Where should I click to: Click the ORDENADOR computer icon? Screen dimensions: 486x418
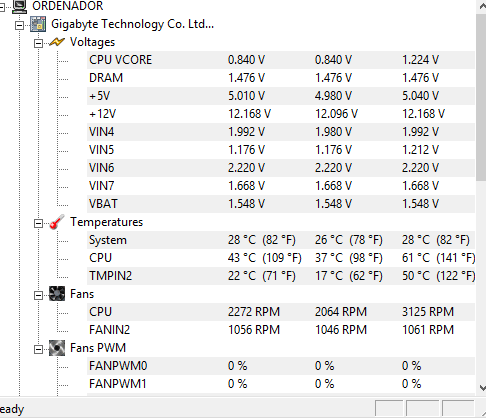(x=19, y=7)
